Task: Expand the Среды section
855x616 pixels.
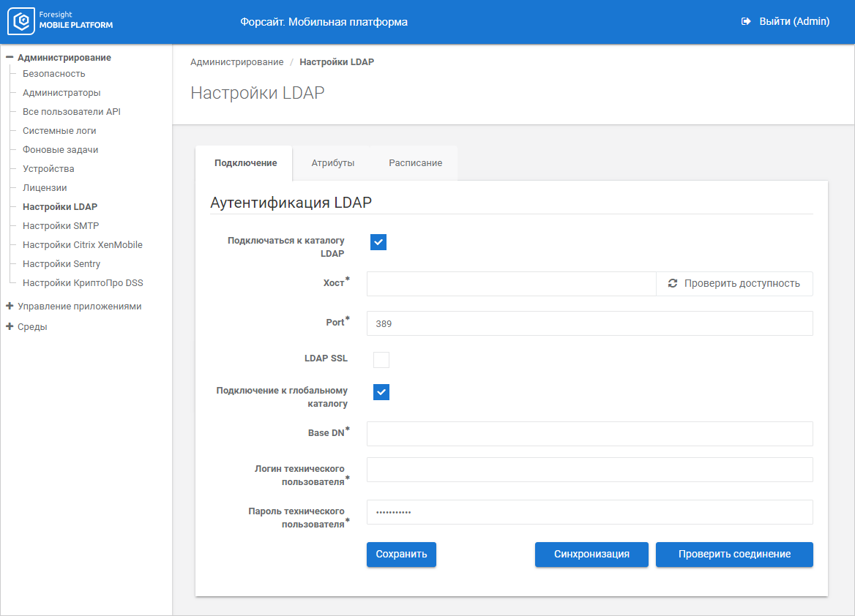Action: 10,327
